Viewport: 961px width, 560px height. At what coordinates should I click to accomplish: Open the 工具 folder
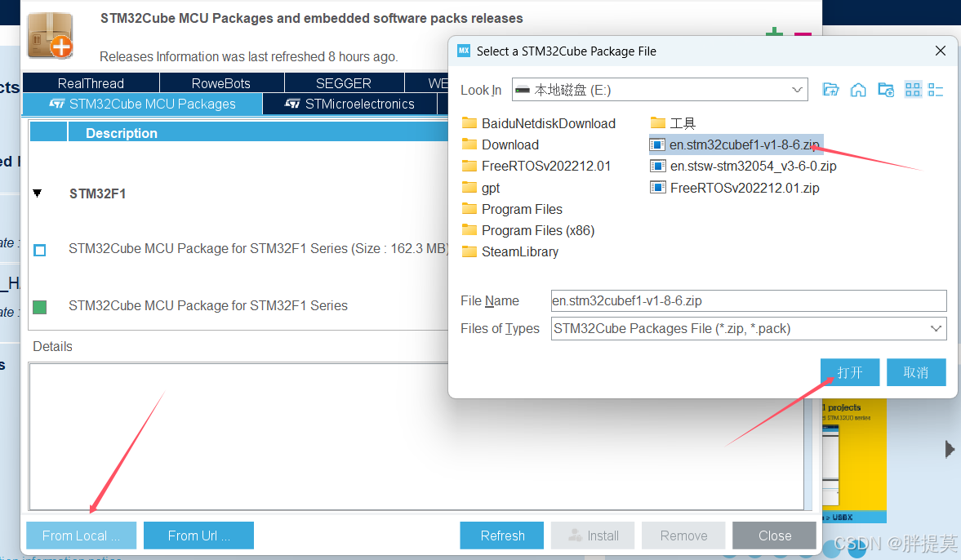pyautogui.click(x=673, y=123)
